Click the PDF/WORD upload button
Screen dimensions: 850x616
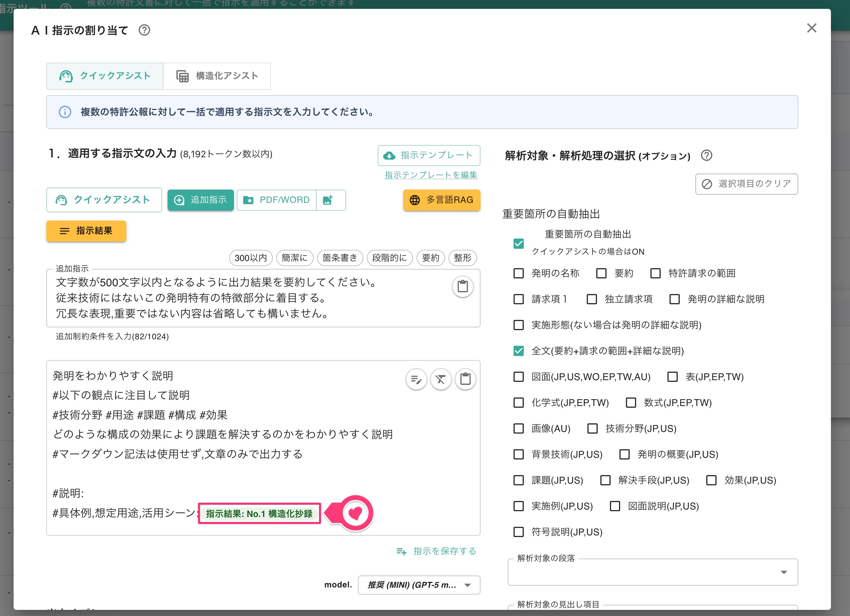pyautogui.click(x=277, y=200)
